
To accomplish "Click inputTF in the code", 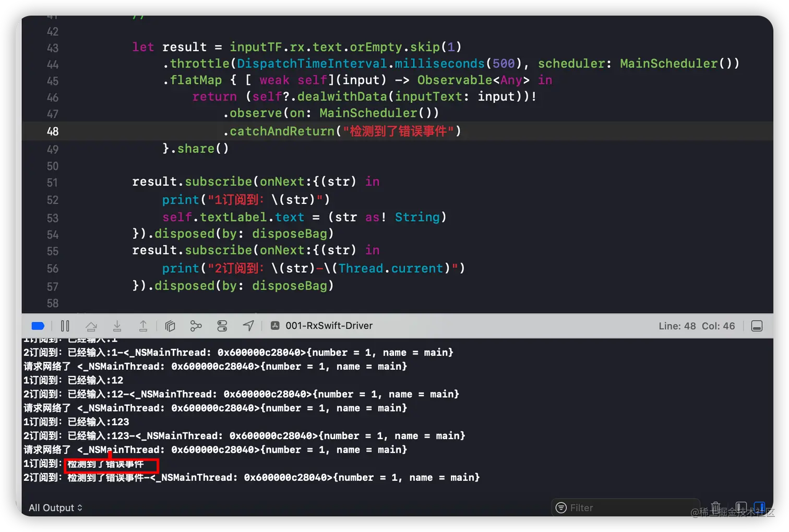I will 256,47.
